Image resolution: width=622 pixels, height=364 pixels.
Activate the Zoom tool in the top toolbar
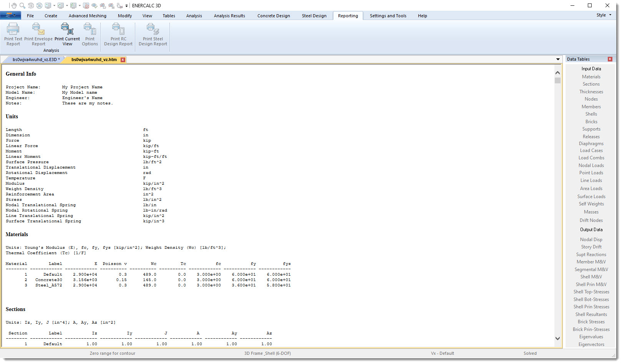tap(22, 6)
